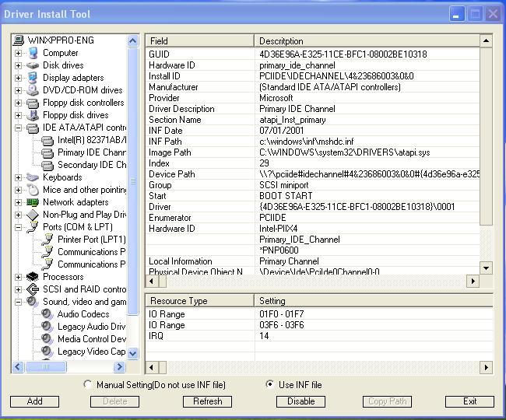Click the DVD/CD-ROM drives icon
This screenshot has height=420, width=506.
(33, 90)
